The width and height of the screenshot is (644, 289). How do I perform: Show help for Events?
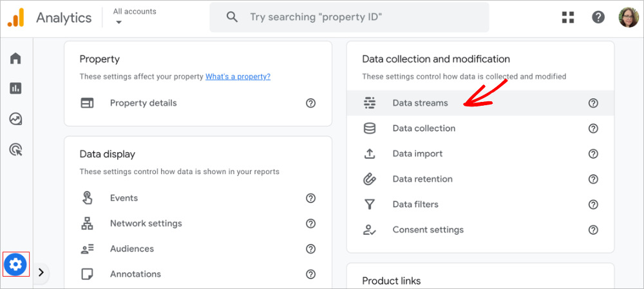point(311,198)
